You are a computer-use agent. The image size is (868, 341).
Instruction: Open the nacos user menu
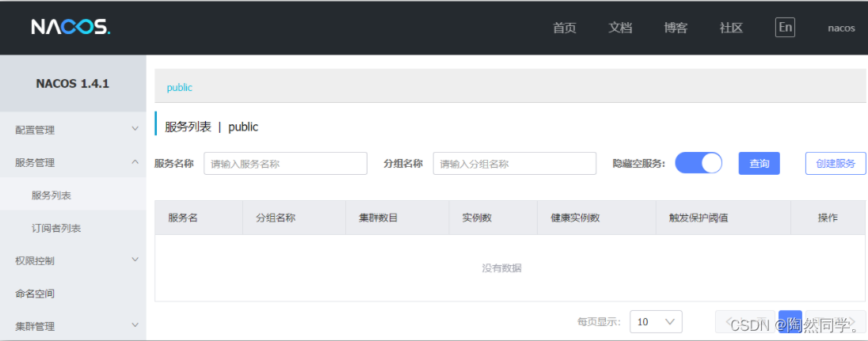[x=841, y=28]
